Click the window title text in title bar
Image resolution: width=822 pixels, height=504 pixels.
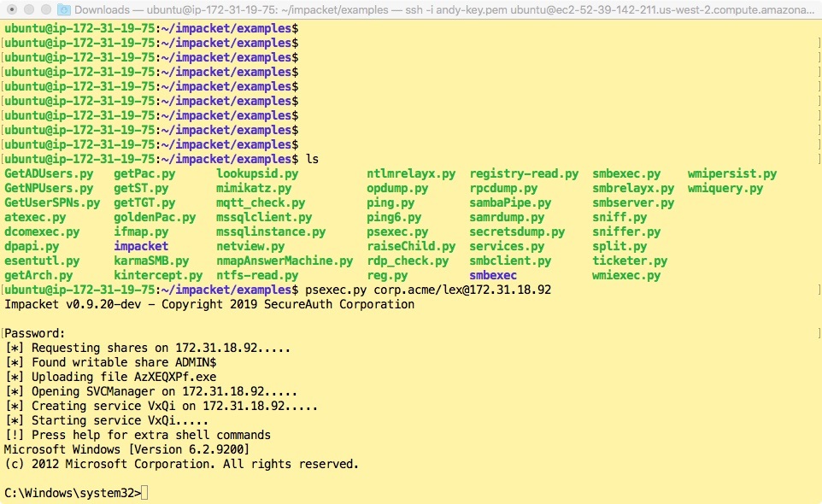(444, 9)
